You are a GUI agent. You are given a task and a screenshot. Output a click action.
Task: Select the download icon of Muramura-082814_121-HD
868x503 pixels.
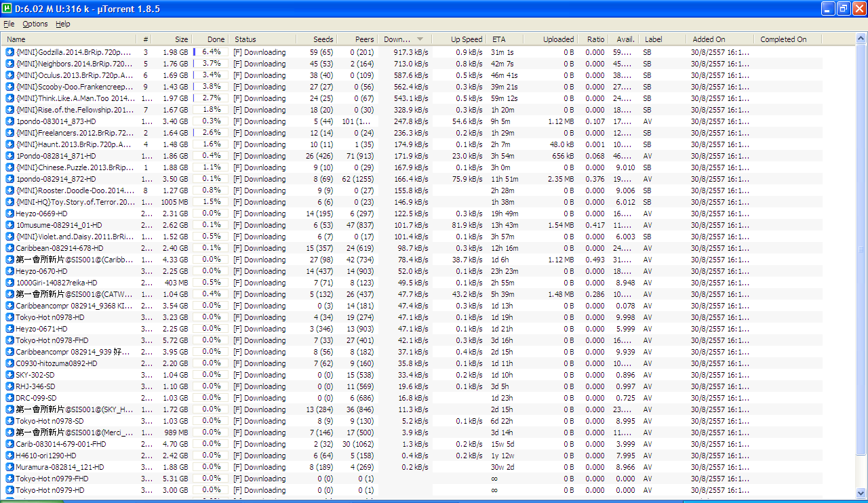click(10, 467)
